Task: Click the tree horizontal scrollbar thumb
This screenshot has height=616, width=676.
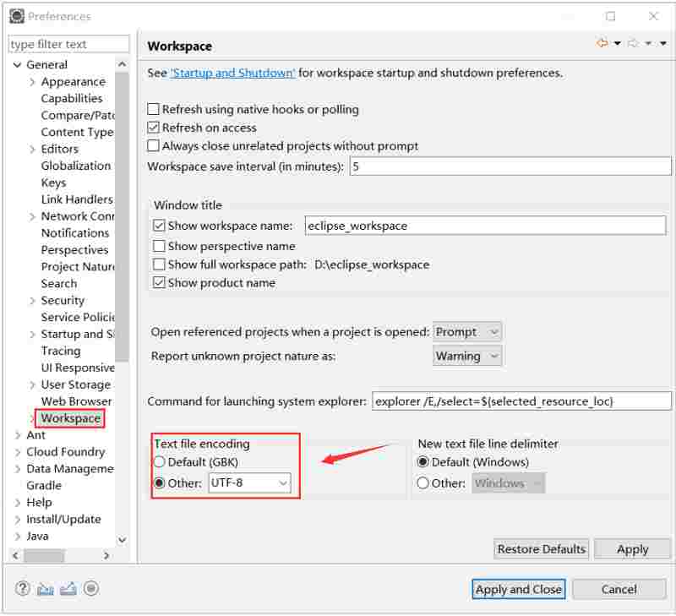Action: 44,556
